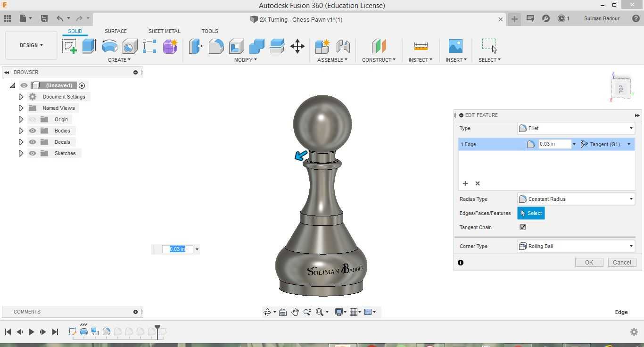Image resolution: width=644 pixels, height=347 pixels.
Task: Select the Combine tool
Action: pyautogui.click(x=257, y=46)
